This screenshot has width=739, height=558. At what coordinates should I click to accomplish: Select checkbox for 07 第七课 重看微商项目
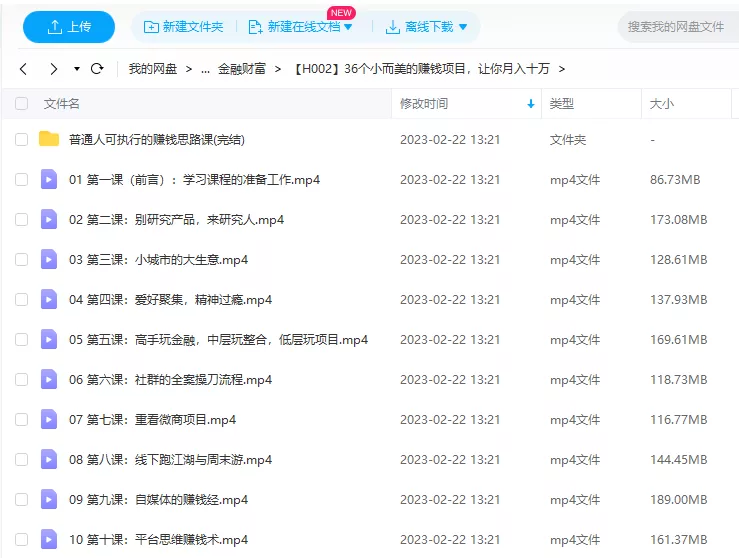[21, 419]
